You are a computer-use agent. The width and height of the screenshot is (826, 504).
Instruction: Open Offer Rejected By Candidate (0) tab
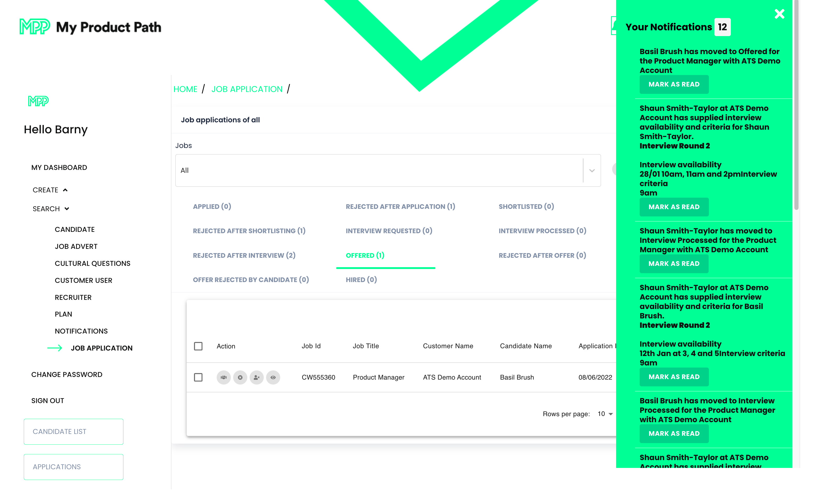(x=251, y=280)
